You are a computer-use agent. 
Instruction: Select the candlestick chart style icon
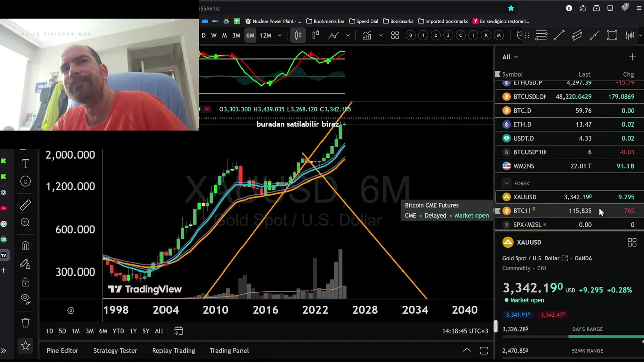pyautogui.click(x=298, y=35)
